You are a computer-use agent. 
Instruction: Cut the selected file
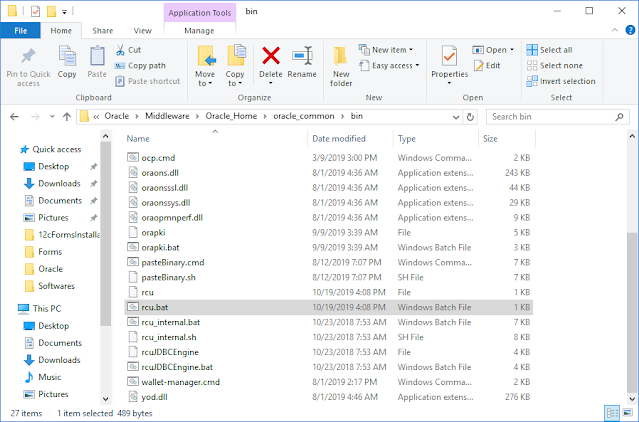(128, 50)
